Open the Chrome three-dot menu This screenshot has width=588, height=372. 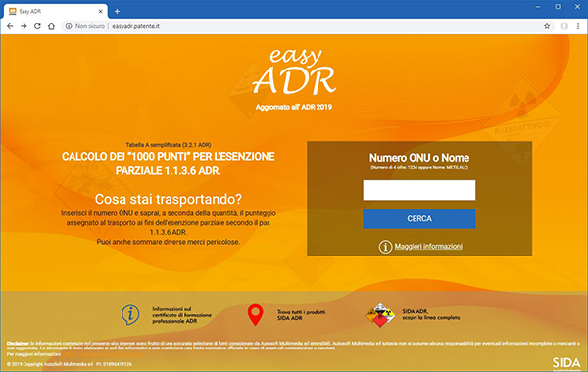point(578,26)
